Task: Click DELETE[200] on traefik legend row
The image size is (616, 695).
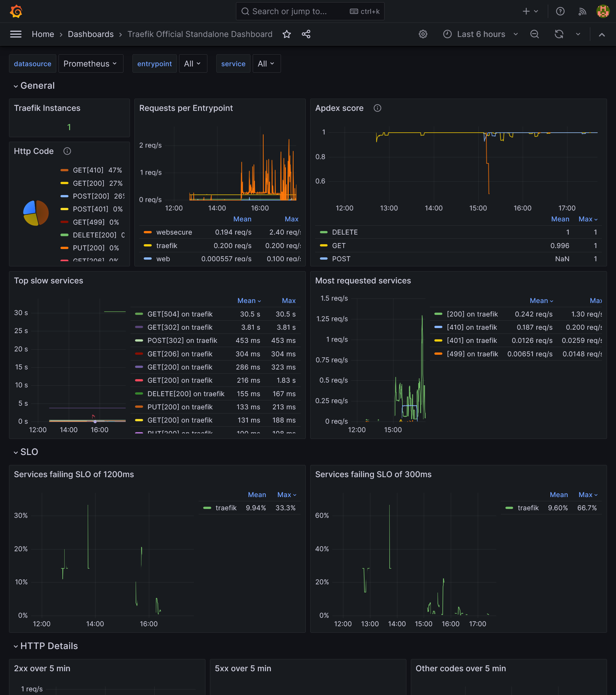Action: 215,394
